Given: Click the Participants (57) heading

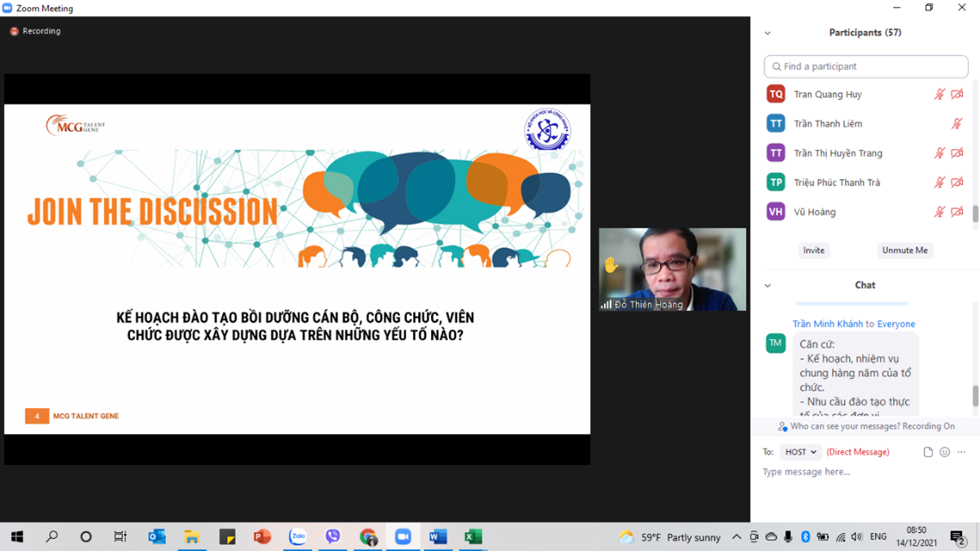Looking at the screenshot, I should point(865,33).
